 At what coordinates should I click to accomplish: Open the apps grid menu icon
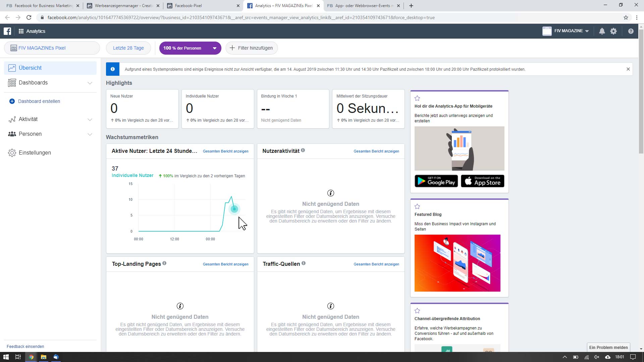pos(21,31)
